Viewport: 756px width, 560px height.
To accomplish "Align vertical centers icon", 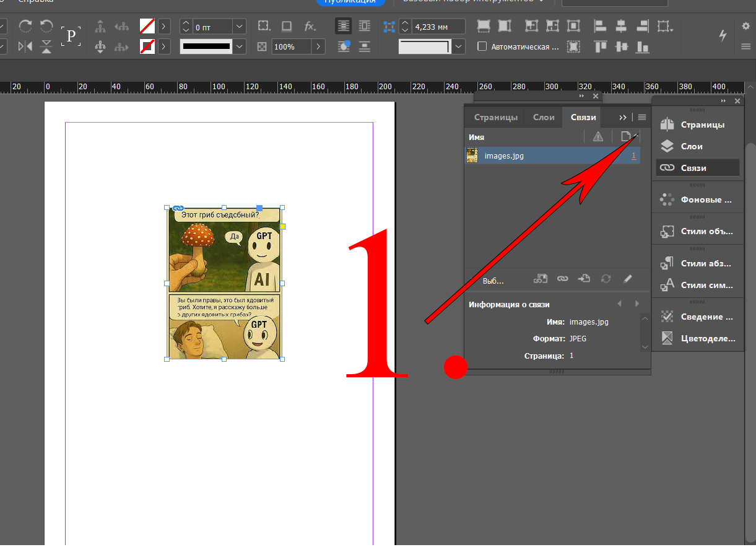I will point(621,46).
